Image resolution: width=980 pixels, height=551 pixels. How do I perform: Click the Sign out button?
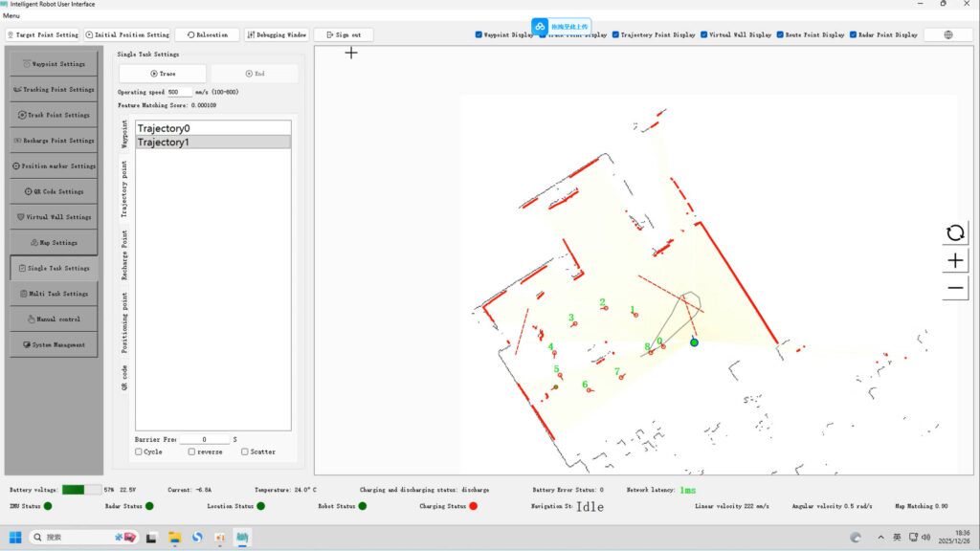[x=343, y=34]
